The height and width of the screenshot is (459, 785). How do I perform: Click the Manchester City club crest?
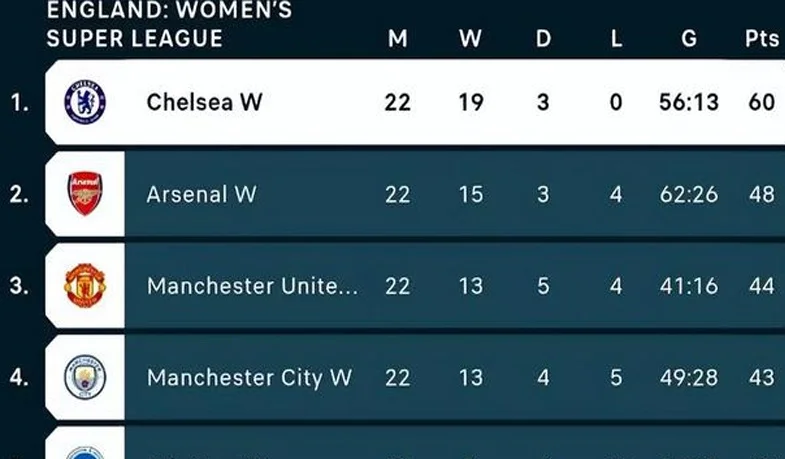click(x=85, y=377)
